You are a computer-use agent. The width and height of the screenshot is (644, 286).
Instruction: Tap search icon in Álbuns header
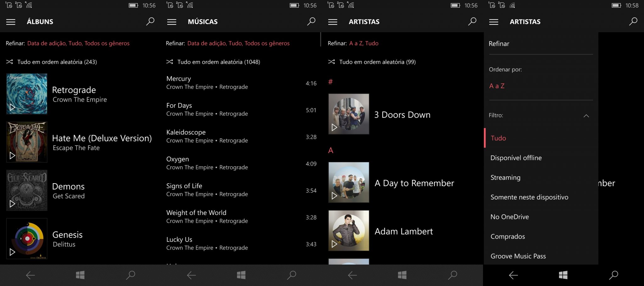pos(150,21)
